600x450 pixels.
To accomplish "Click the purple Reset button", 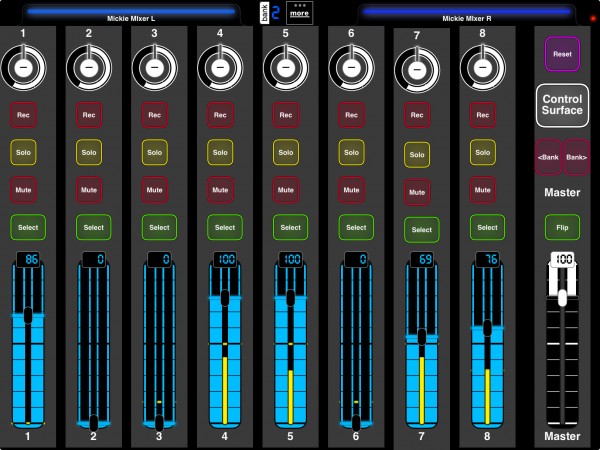I will pos(562,54).
